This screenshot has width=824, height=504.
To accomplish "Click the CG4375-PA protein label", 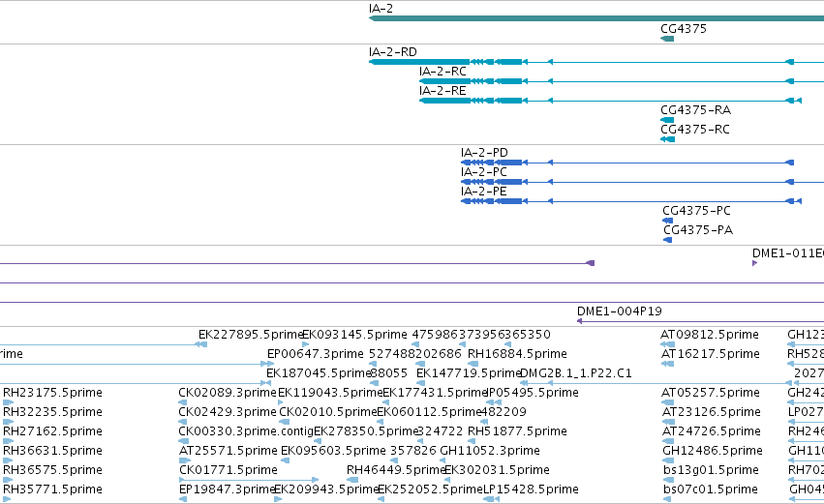I will click(698, 230).
